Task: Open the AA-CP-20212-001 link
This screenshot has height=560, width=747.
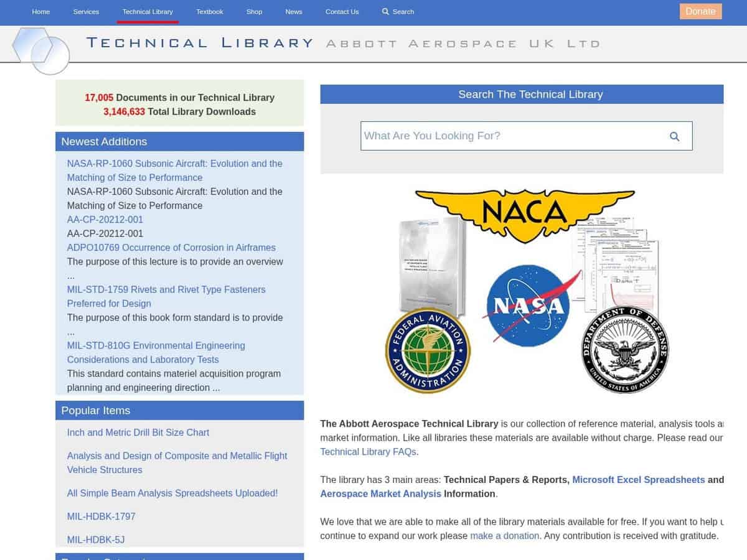Action: coord(105,220)
